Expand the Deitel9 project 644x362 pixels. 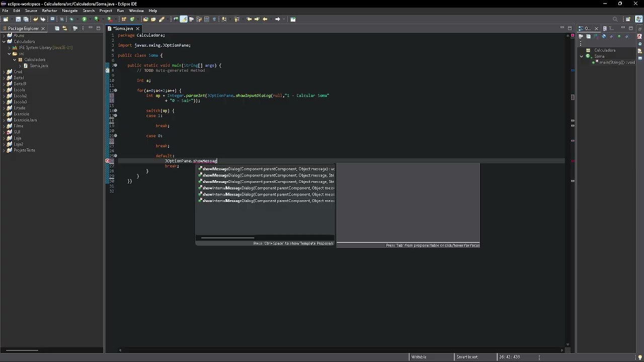pos(4,84)
